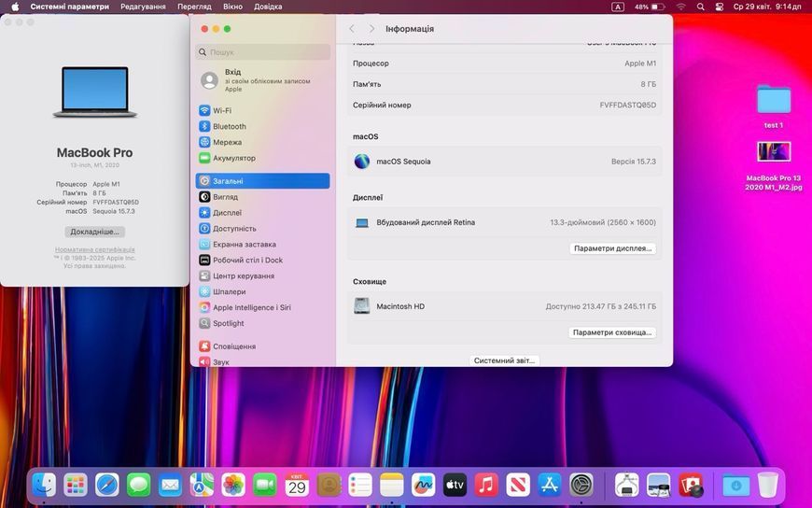
Task: Open the Вікно menu
Action: click(x=232, y=7)
